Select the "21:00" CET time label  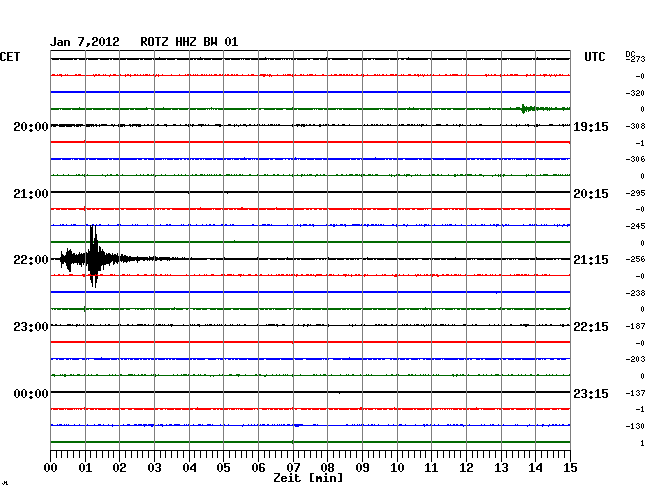(x=31, y=194)
